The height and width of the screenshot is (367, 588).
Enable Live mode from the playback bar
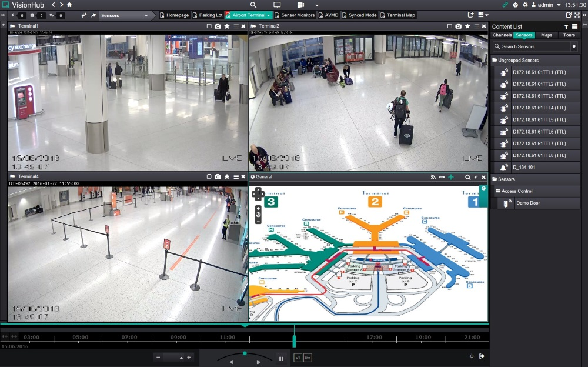[307, 357]
